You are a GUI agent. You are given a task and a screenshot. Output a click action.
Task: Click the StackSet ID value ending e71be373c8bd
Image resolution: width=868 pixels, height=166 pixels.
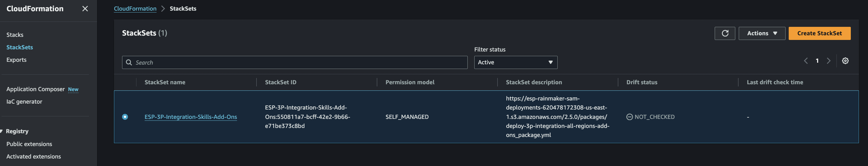tap(307, 117)
